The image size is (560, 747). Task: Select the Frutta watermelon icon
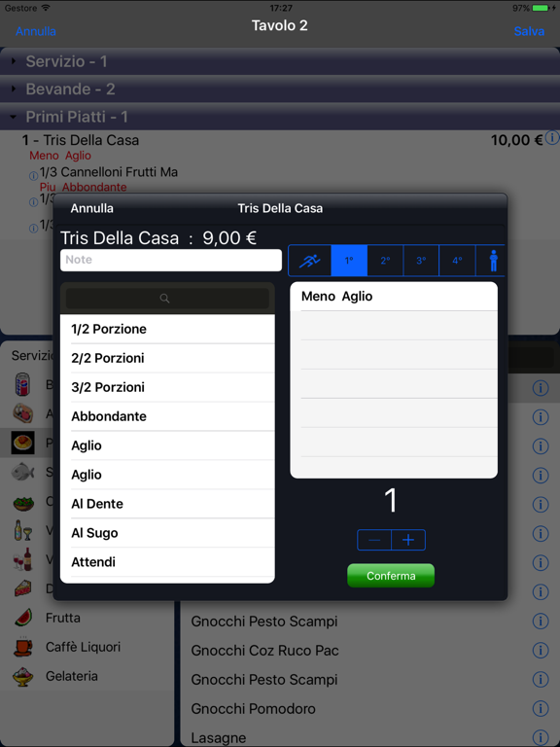click(23, 618)
